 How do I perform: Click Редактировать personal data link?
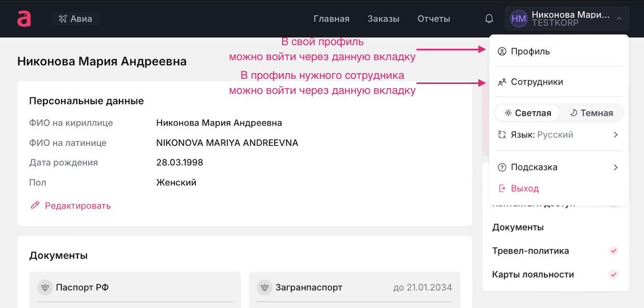click(x=78, y=205)
